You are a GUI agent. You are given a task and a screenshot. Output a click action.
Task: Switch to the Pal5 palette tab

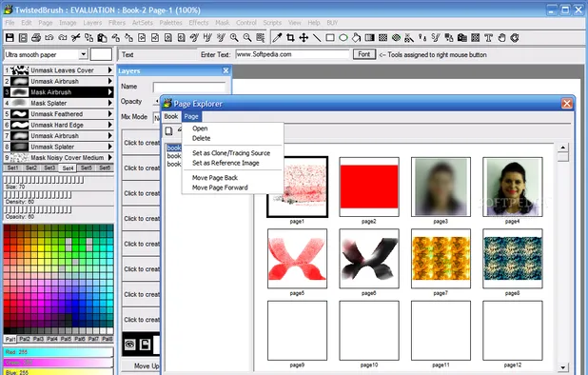pyautogui.click(x=66, y=339)
